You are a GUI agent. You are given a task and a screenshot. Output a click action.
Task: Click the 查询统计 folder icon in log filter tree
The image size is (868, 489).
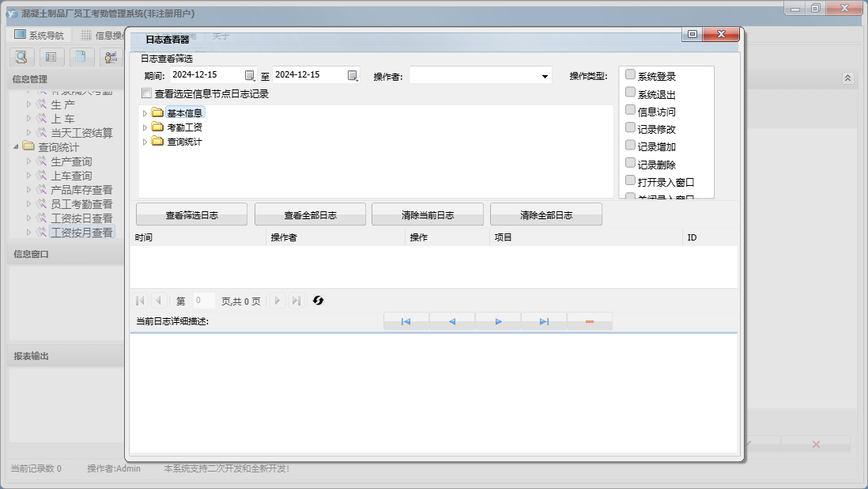[x=158, y=141]
